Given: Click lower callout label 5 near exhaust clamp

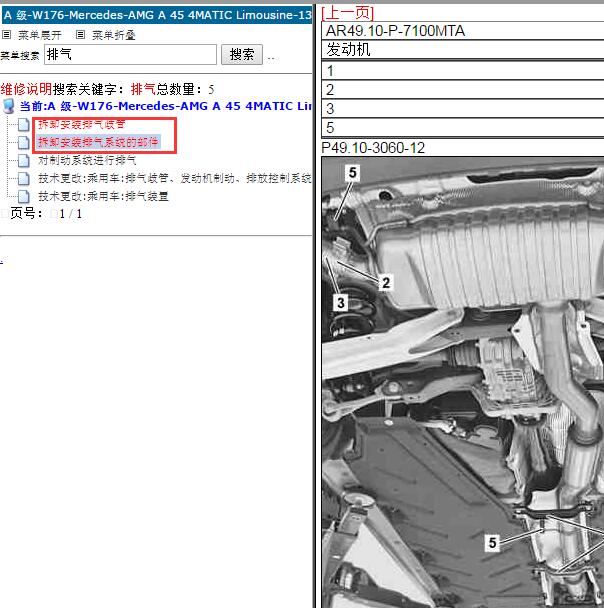Looking at the screenshot, I should point(492,543).
